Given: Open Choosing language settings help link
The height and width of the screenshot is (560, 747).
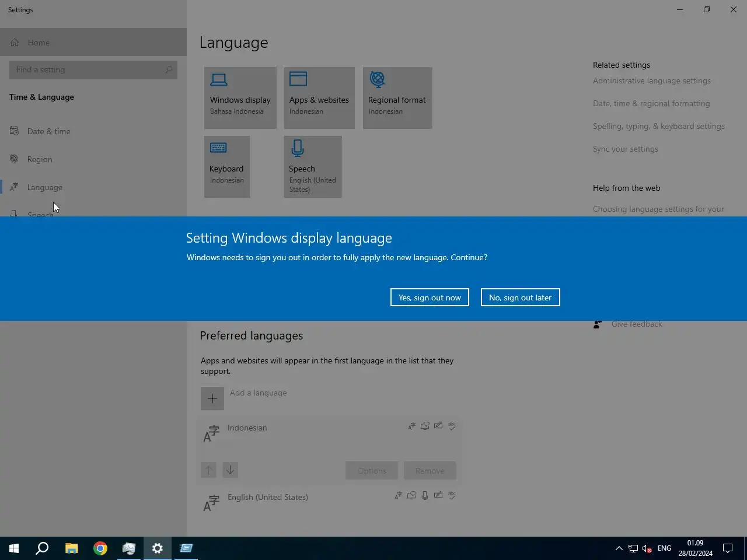Looking at the screenshot, I should [658, 209].
